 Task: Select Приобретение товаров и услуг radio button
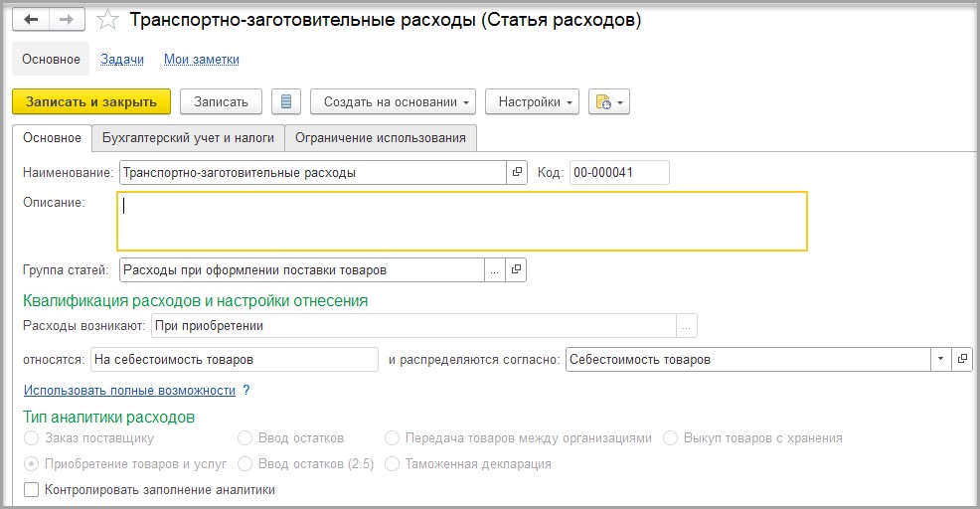click(x=31, y=464)
